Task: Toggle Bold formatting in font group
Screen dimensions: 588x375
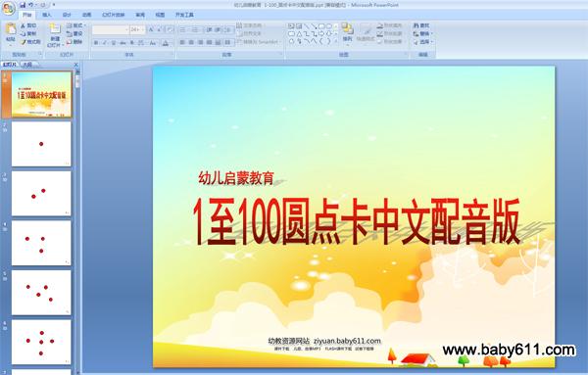Action: [96, 43]
